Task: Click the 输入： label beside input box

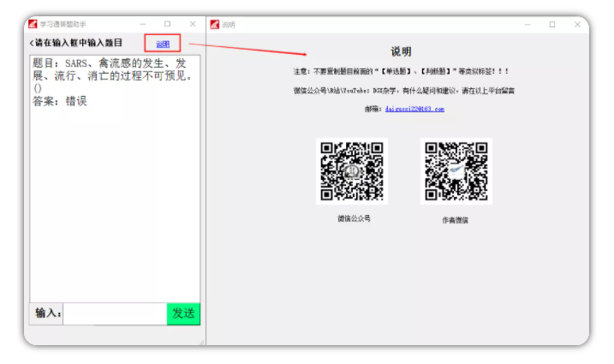Action: pyautogui.click(x=48, y=313)
